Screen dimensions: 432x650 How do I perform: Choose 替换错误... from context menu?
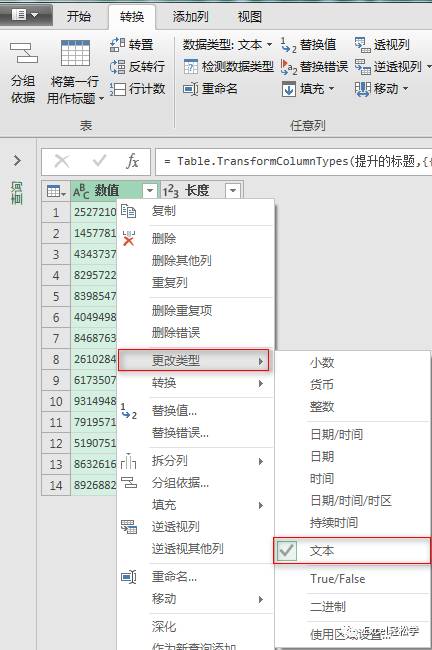pos(180,433)
